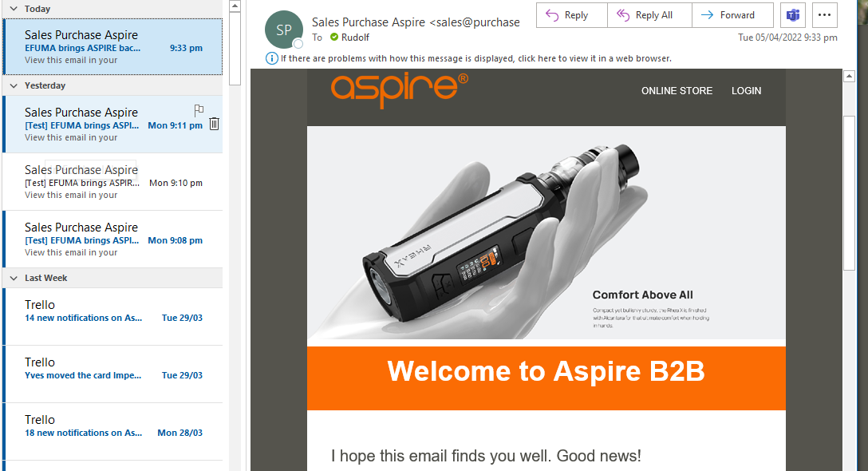Click the reading pane scrollbar thumb
The image size is (868, 471).
[x=849, y=193]
